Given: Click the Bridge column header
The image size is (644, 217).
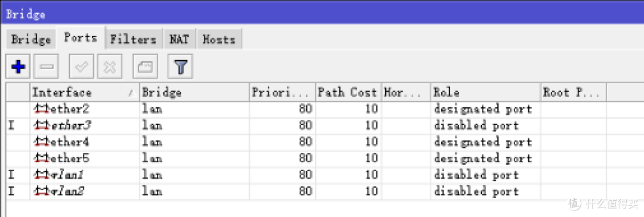Looking at the screenshot, I should click(x=194, y=92).
